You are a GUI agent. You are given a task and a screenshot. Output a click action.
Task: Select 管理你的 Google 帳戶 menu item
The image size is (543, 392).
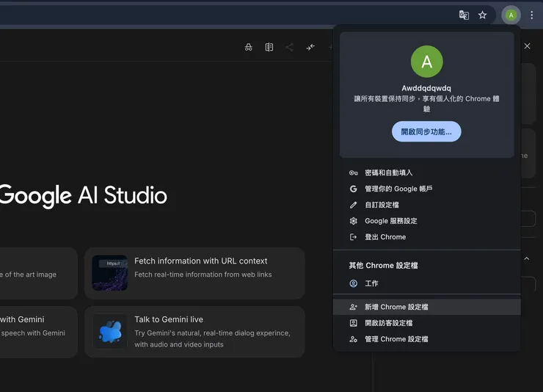click(398, 189)
